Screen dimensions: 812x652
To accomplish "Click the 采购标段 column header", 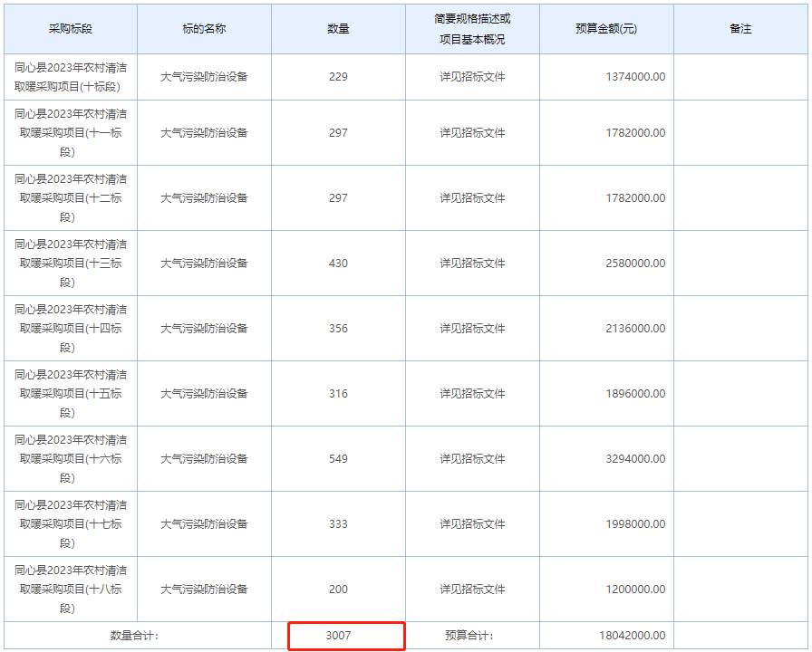I will click(70, 28).
